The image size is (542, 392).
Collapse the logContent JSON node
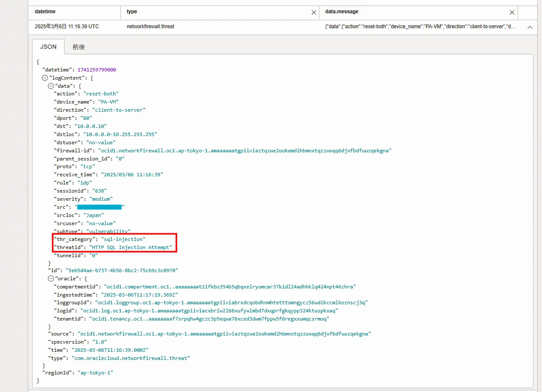click(x=45, y=78)
